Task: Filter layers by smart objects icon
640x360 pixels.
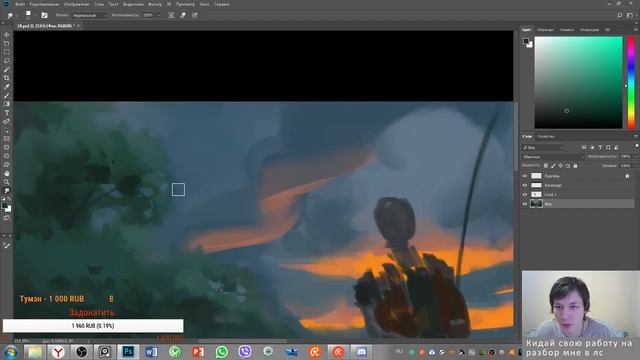Action: tap(616, 147)
